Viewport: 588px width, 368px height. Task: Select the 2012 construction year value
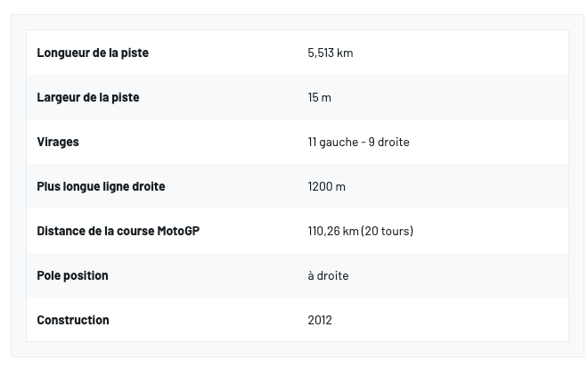[x=320, y=320]
